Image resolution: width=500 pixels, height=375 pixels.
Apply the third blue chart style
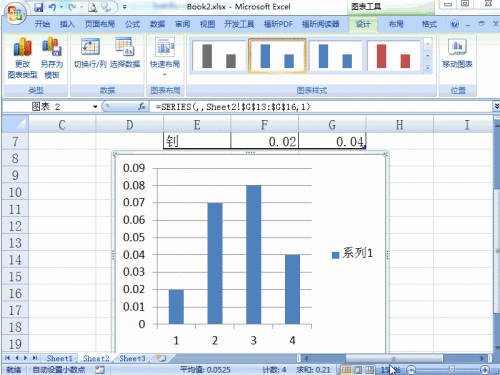coord(335,56)
